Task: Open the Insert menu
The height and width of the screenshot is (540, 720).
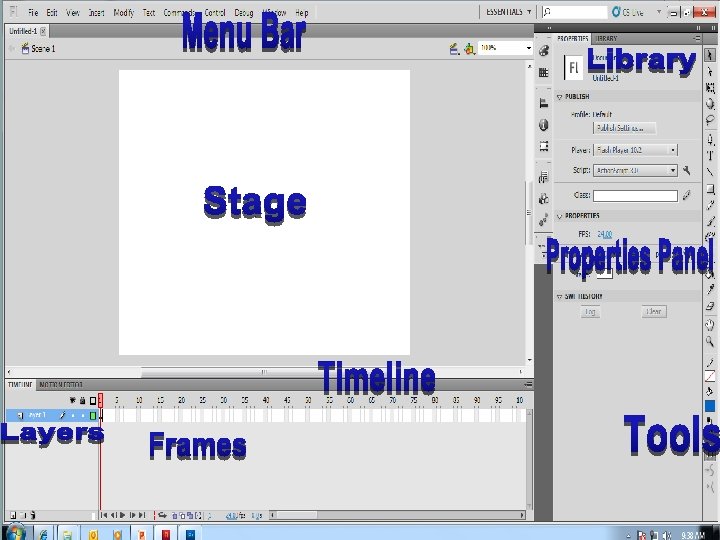Action: click(x=96, y=13)
